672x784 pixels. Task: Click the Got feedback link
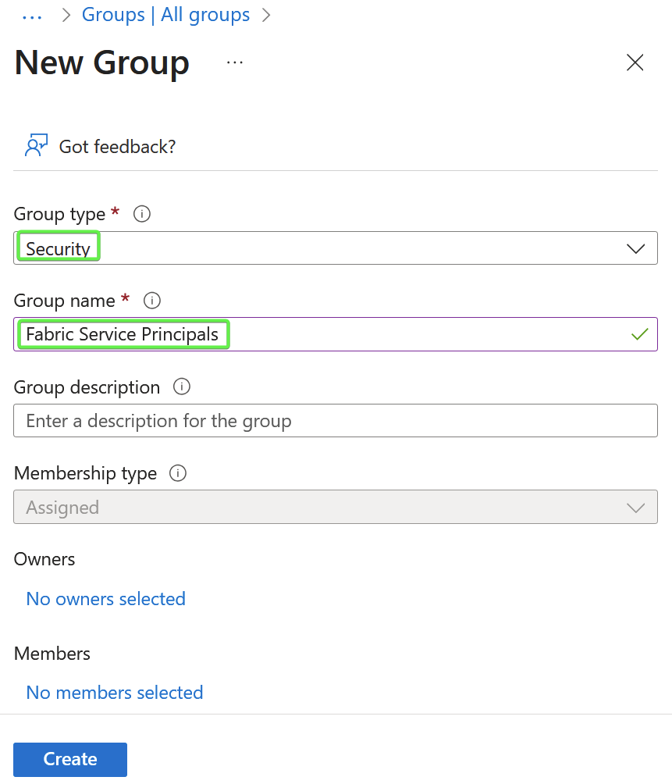[x=116, y=146]
